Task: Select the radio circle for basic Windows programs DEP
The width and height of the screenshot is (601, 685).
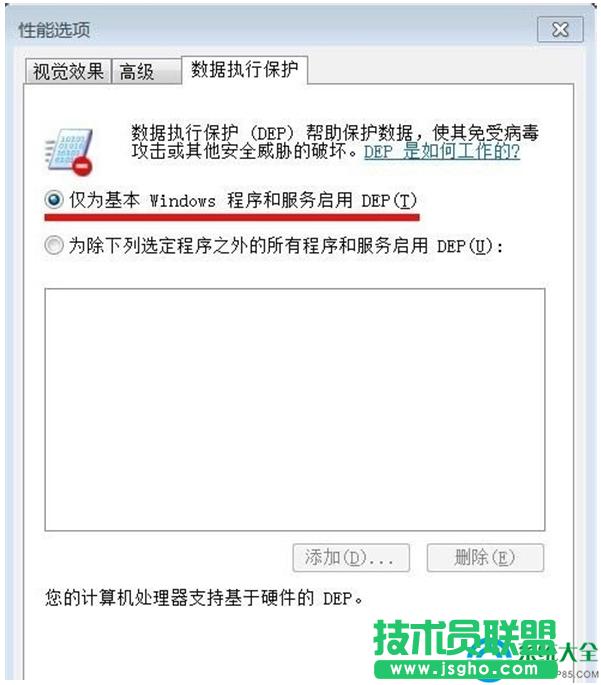Action: (x=54, y=200)
